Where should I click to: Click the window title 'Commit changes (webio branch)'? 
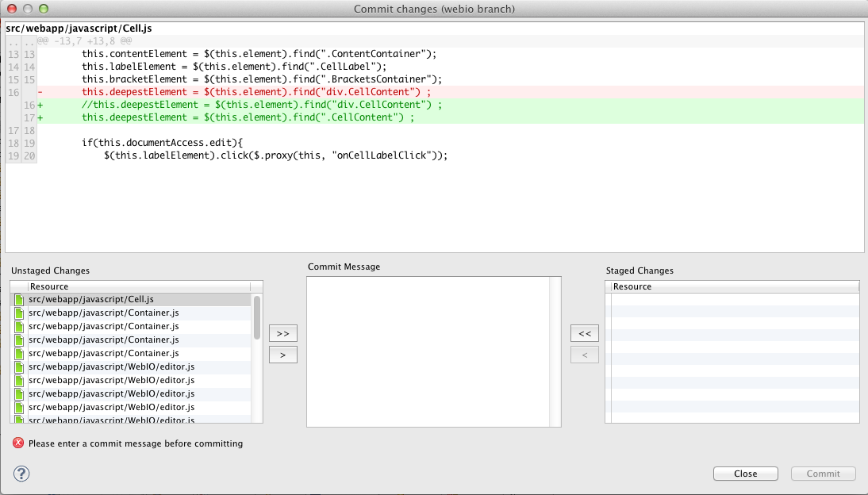434,9
